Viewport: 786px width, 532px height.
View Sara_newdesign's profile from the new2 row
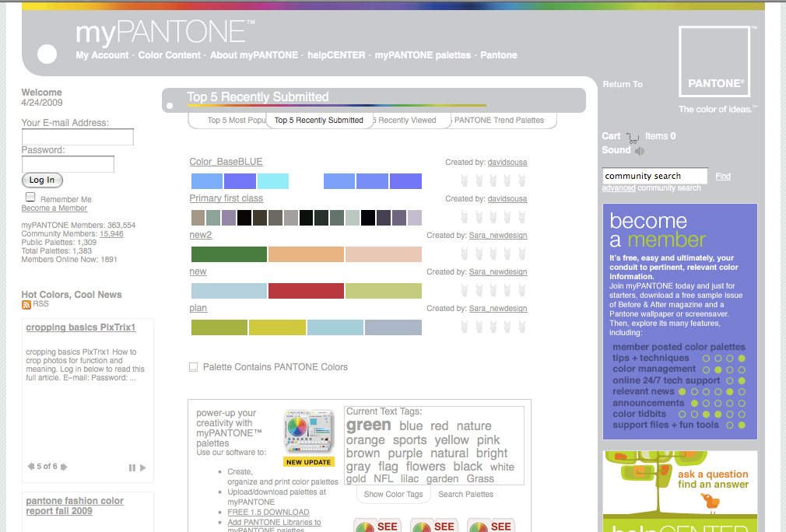tap(498, 236)
